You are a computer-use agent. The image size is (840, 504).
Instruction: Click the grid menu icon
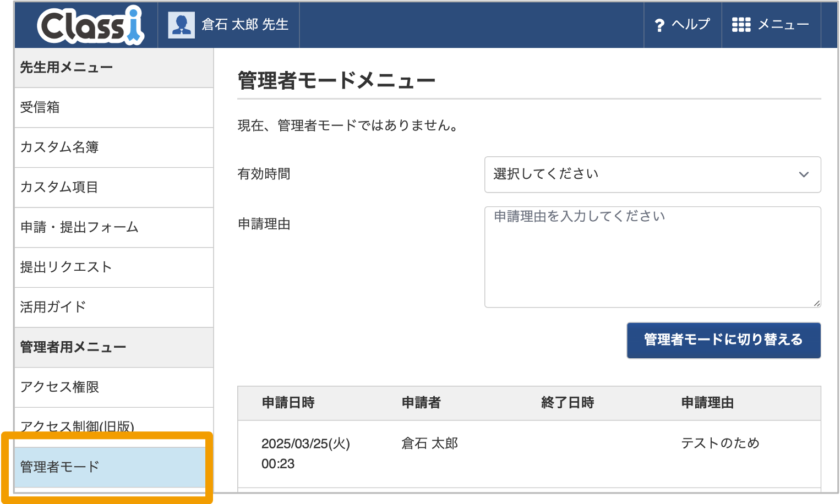point(741,25)
